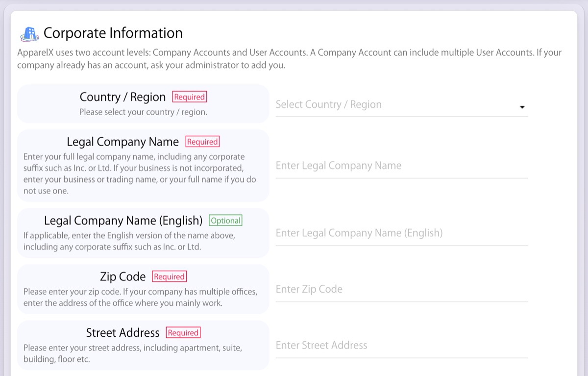
Task: Click the Required badge beside Street Address
Action: pos(183,333)
